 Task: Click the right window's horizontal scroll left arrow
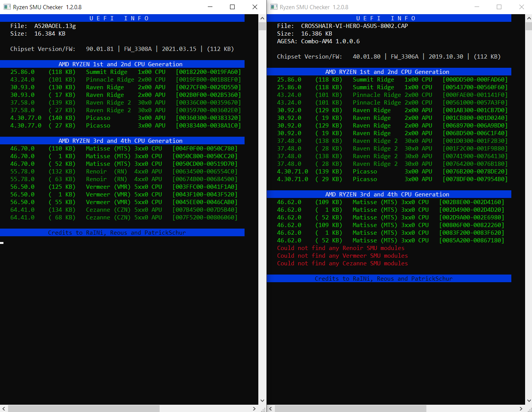(271, 409)
